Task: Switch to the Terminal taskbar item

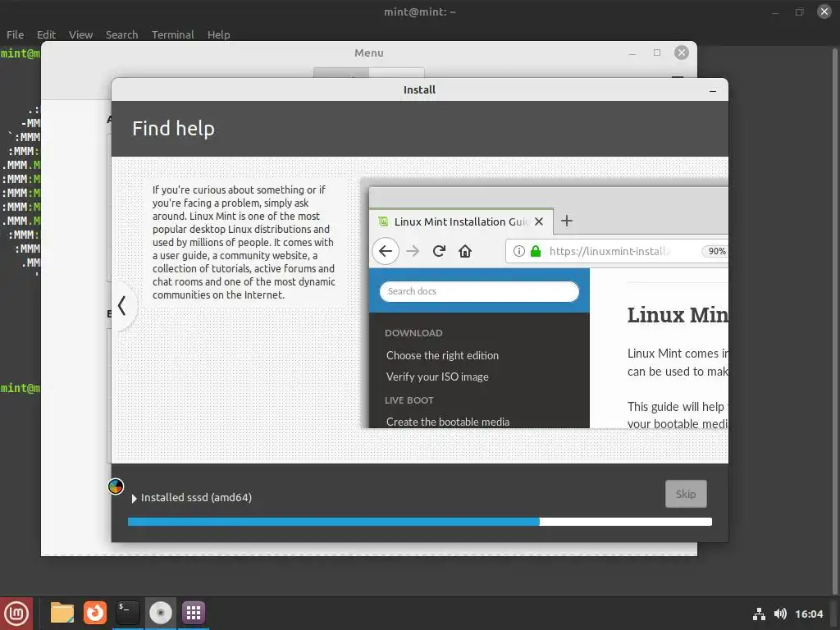Action: [127, 613]
